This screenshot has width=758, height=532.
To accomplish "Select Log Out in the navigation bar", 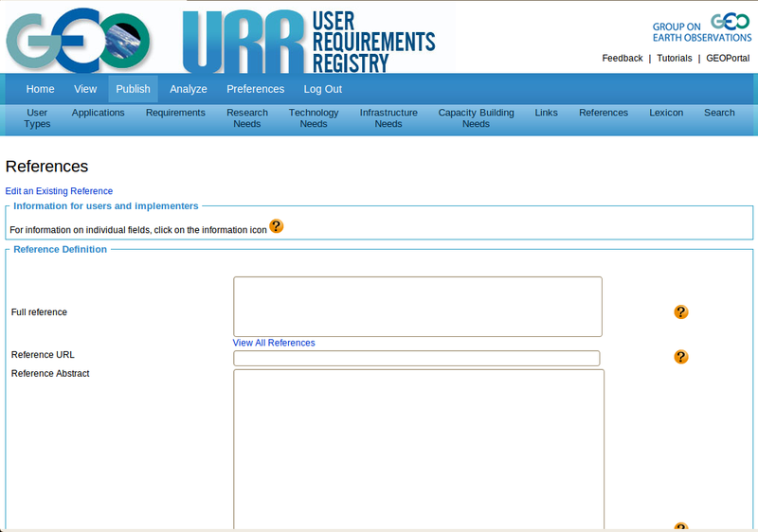I will click(323, 89).
